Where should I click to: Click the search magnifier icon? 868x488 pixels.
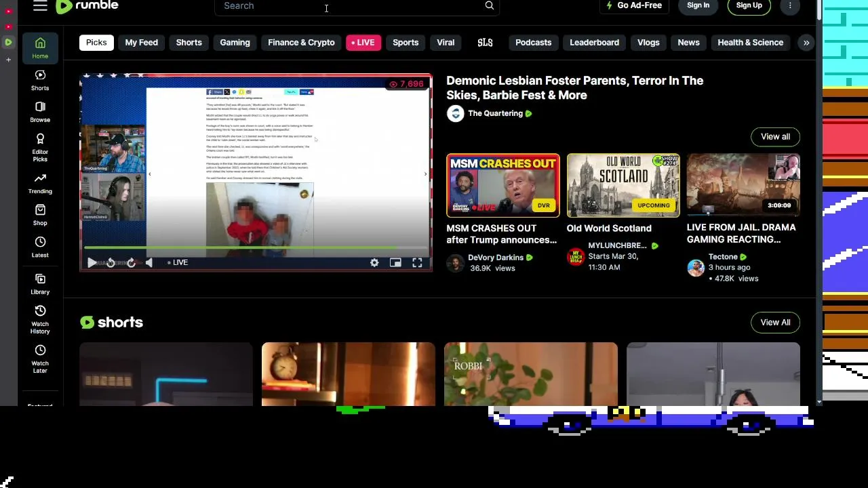(490, 5)
